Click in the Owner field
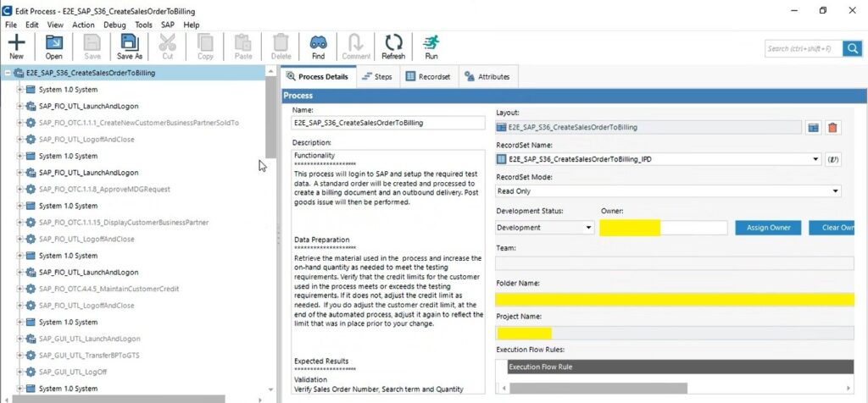The width and height of the screenshot is (868, 403). [663, 228]
